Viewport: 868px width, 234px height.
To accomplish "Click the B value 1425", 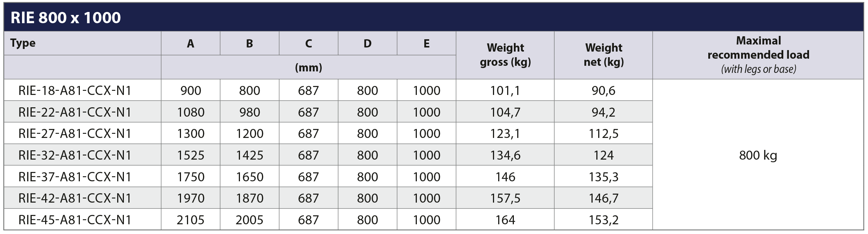I will 249,155.
